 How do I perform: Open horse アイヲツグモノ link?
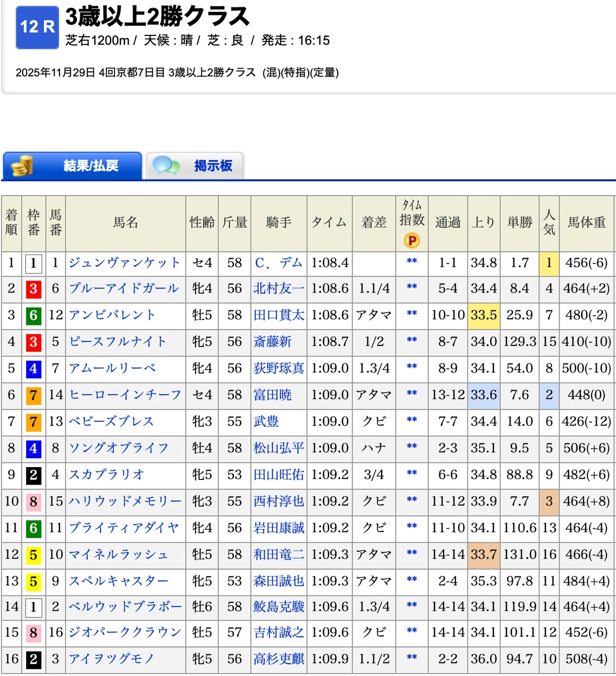[x=111, y=659]
